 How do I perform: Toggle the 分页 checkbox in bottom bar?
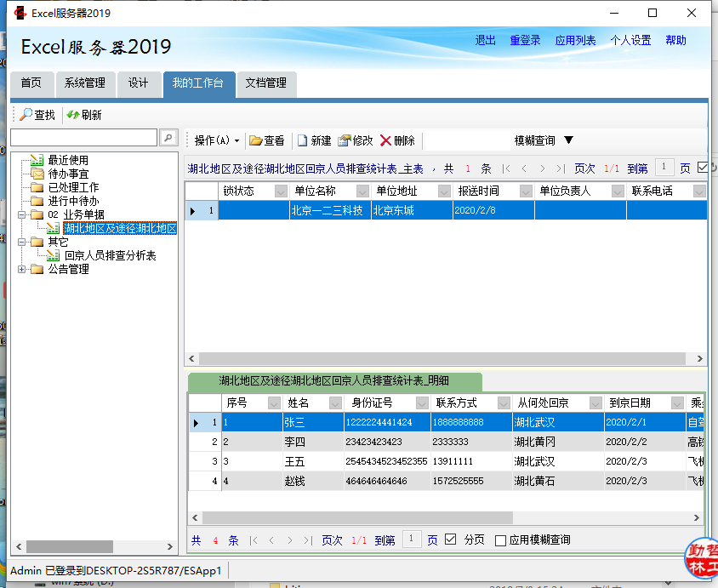(451, 539)
